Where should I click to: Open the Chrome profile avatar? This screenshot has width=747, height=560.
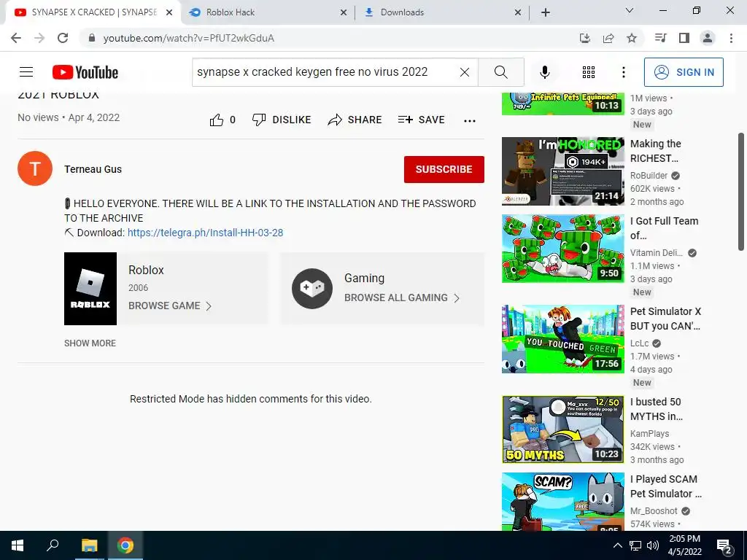[x=708, y=38]
